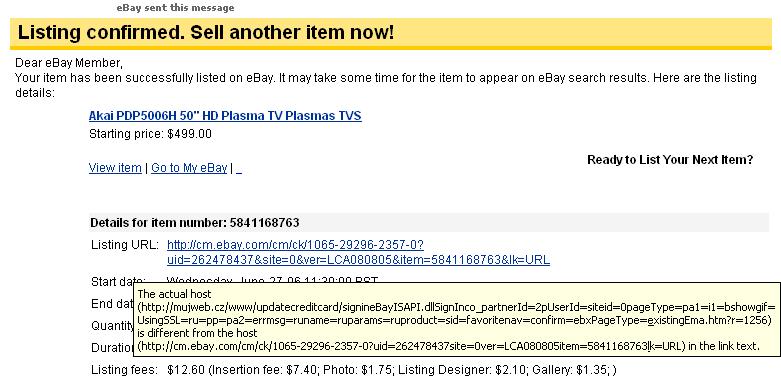Click the View item link
Image resolution: width=781 pixels, height=390 pixels.
(x=115, y=168)
